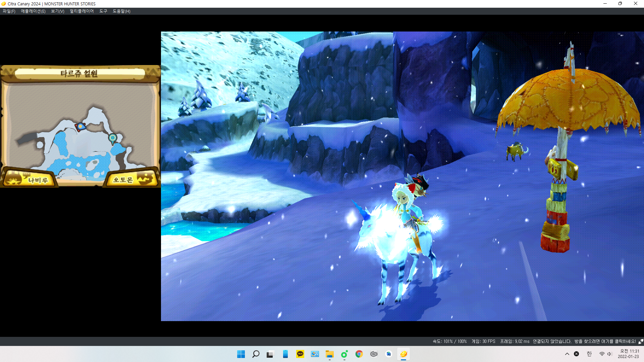Open the 멀티플레이어 menu
Screen dimensions: 644x362
pyautogui.click(x=82, y=11)
